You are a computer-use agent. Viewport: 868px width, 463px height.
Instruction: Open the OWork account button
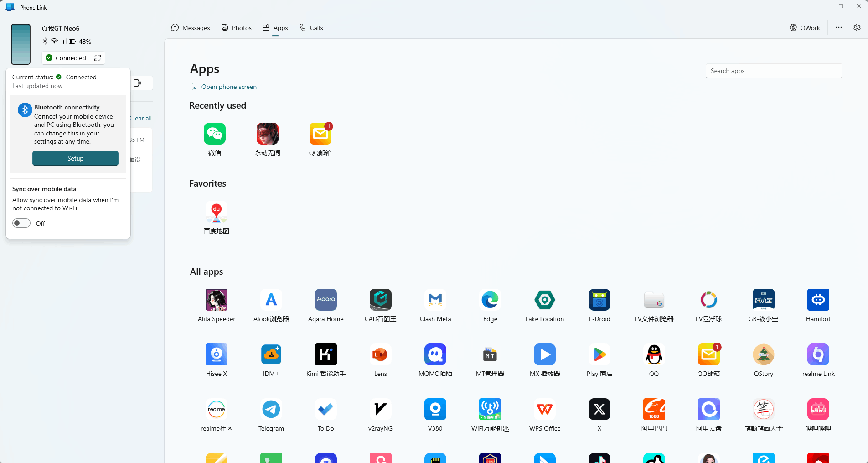point(805,28)
